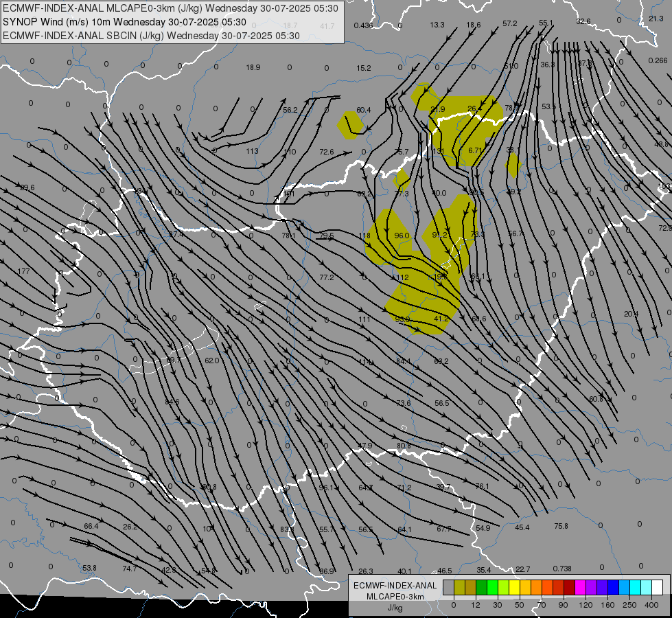This screenshot has height=618, width=672.
Task: Click map value 91.2
Action: pyautogui.click(x=440, y=235)
